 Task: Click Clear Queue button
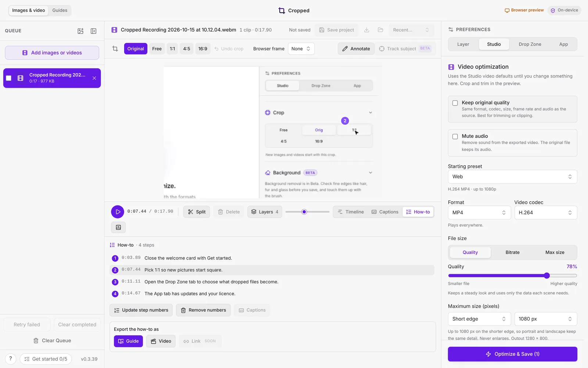[52, 340]
